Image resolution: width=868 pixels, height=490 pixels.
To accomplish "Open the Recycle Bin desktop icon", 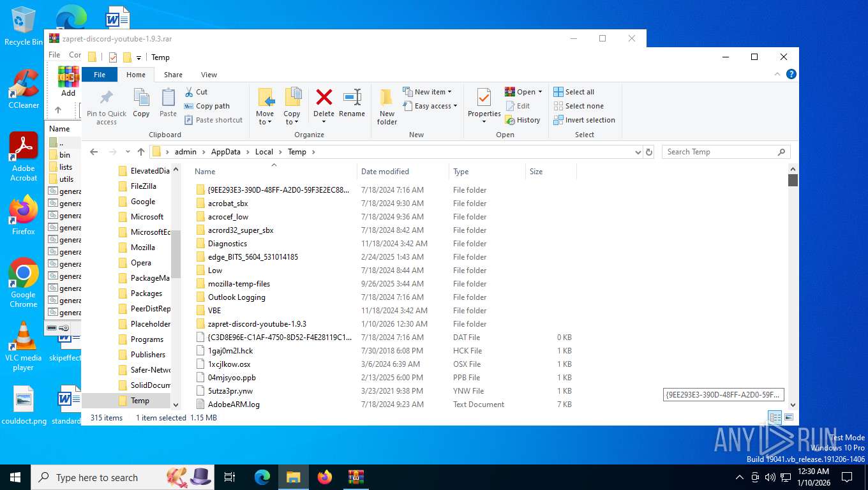I will (x=24, y=26).
